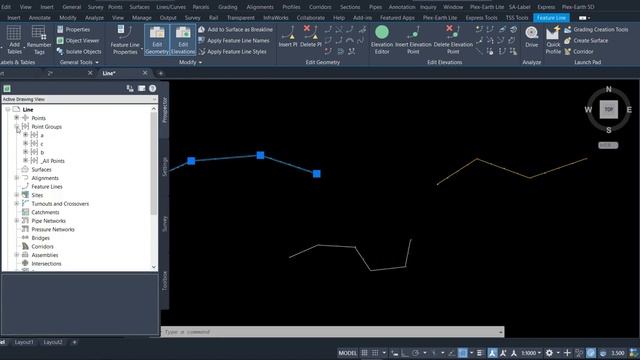
Task: Expand point group a
Action: 25,135
